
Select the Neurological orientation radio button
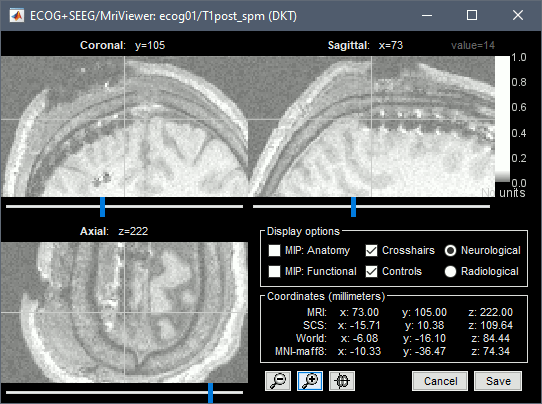(450, 250)
